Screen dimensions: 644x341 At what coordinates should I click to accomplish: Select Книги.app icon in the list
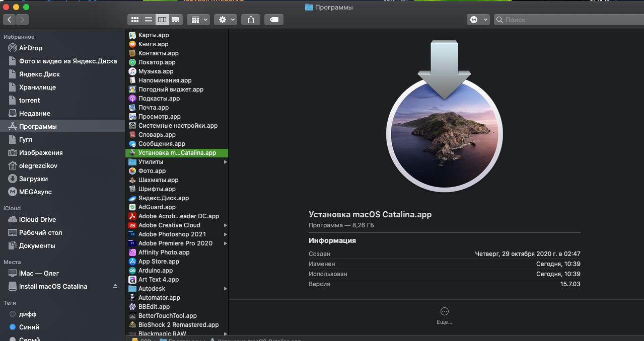click(x=132, y=44)
